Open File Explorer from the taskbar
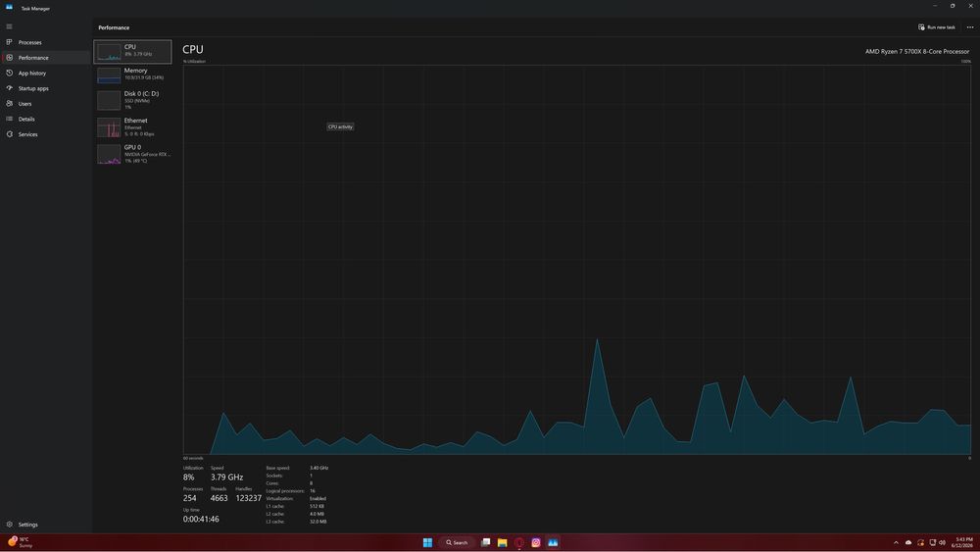The width and height of the screenshot is (980, 552). coord(502,542)
